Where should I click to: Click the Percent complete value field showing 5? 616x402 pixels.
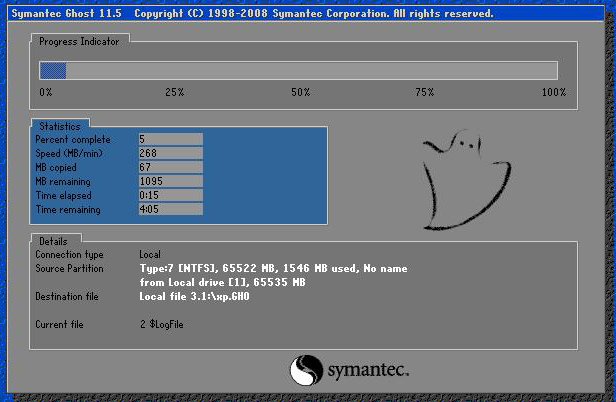point(170,139)
